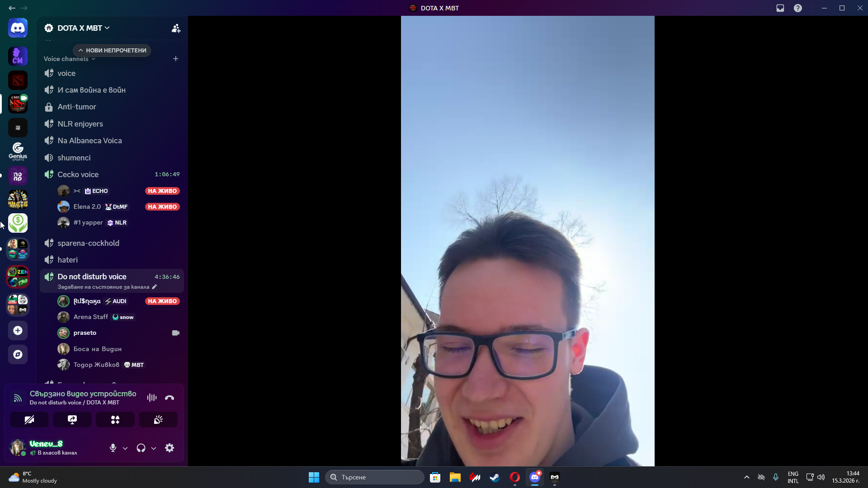Screen dimensions: 868x488
Task: Watch Elena 2.0's live stream badge
Action: (162, 207)
